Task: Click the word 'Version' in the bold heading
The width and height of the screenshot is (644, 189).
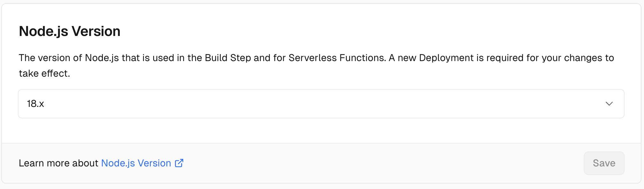Action: coord(96,31)
